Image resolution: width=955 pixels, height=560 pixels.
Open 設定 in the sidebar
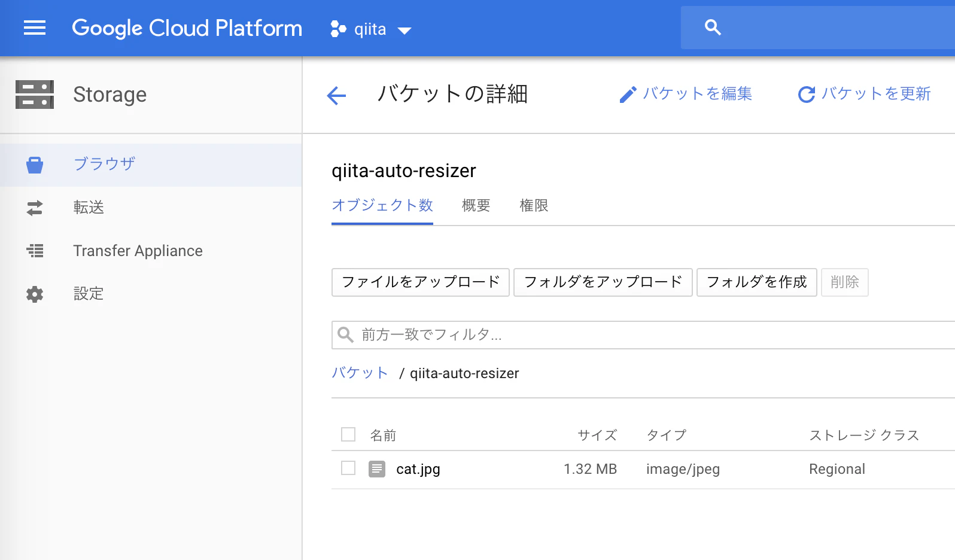point(151,294)
